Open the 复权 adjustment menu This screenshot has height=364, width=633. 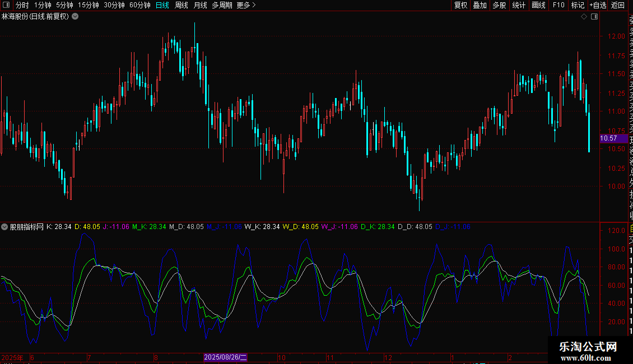tap(460, 6)
